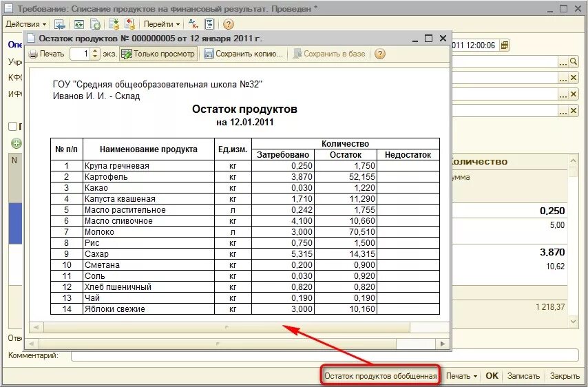The height and width of the screenshot is (387, 588).
Task: Click the Наименование продукта column header
Action: click(149, 149)
